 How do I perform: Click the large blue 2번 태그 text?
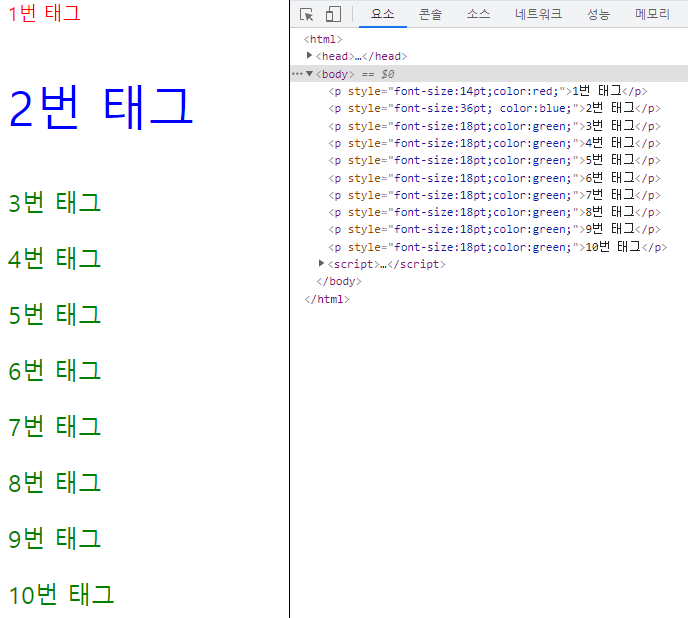coord(100,107)
